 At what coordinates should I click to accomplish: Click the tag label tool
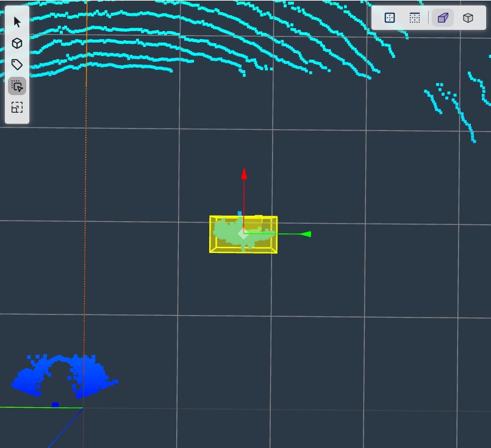[17, 65]
